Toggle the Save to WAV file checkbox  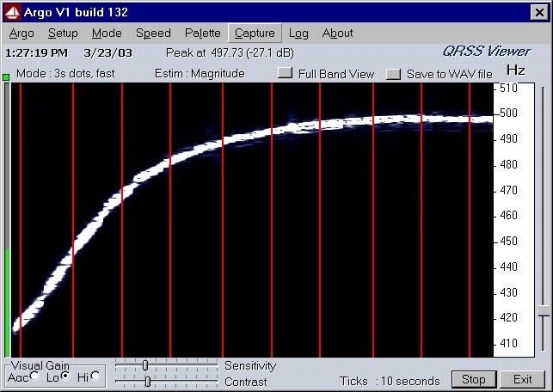click(x=394, y=74)
